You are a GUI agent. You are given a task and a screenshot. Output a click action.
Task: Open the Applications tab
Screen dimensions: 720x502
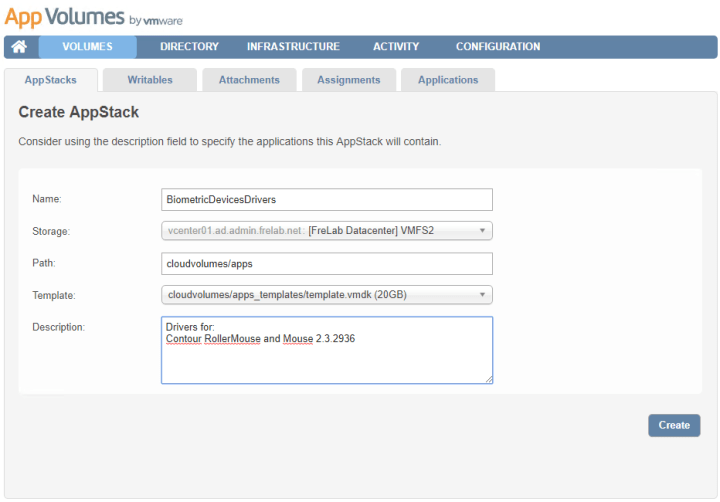tap(448, 80)
